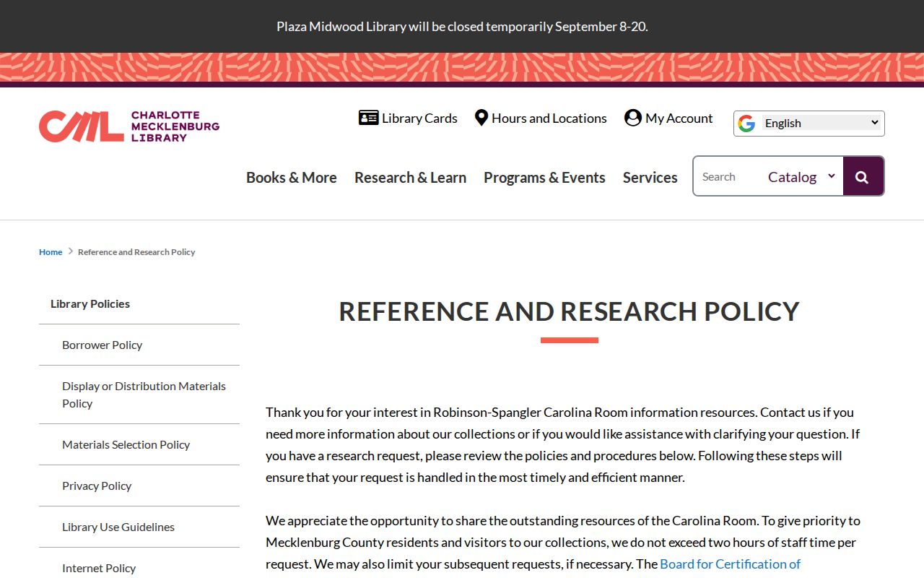Open the English language dropdown

click(x=821, y=123)
